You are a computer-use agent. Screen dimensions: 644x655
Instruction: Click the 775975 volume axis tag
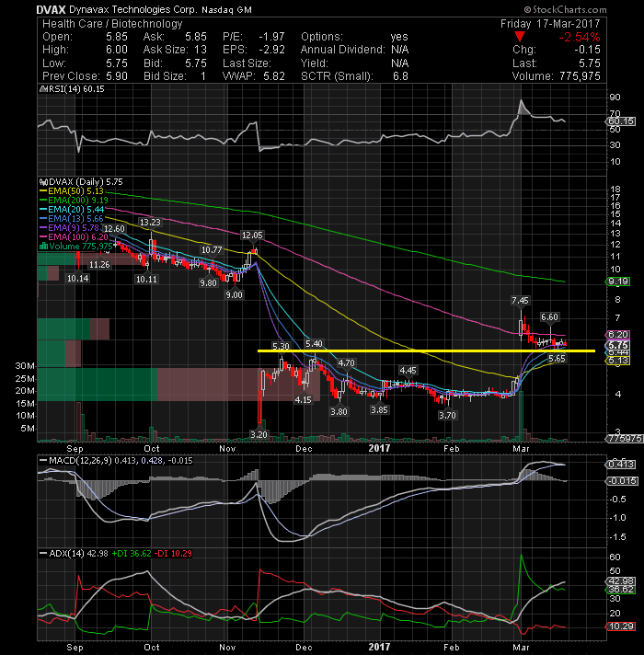tap(624, 439)
